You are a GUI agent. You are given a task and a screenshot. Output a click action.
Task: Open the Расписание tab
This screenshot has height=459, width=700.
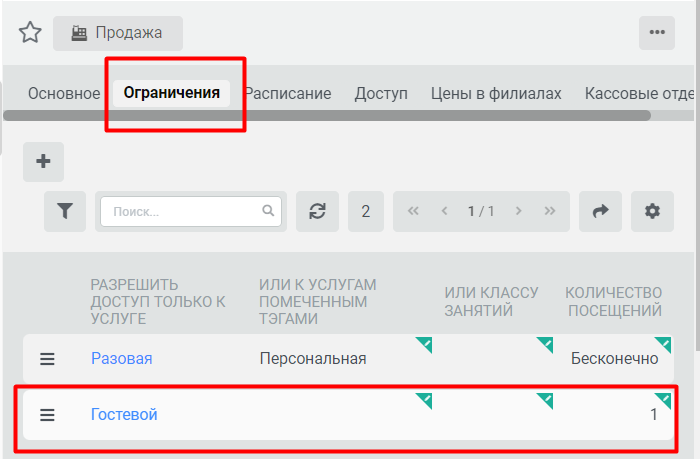click(288, 93)
